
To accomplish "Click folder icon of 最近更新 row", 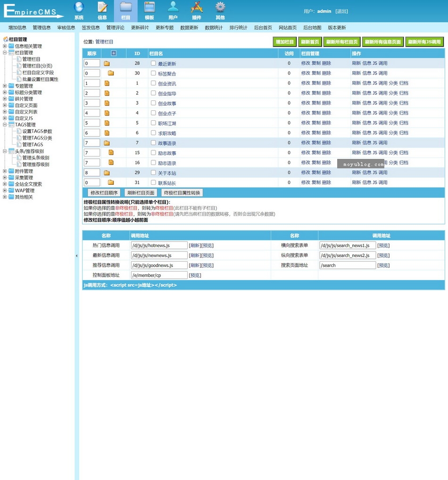I will click(107, 63).
